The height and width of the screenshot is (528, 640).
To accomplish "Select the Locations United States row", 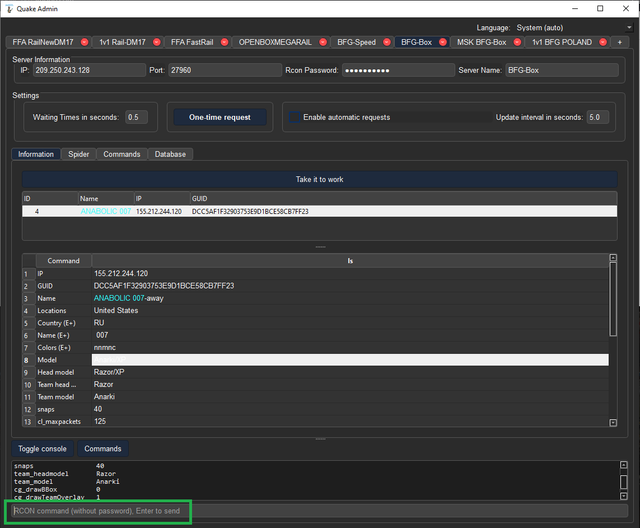I will [x=315, y=311].
